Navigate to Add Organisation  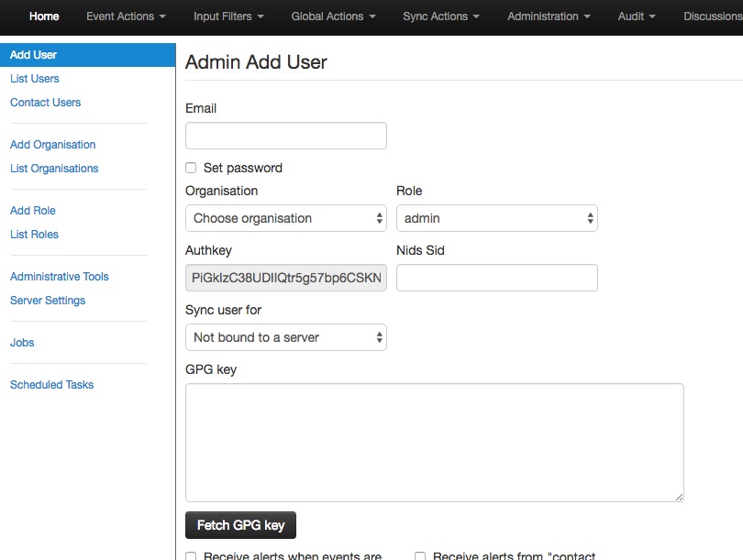(x=52, y=145)
